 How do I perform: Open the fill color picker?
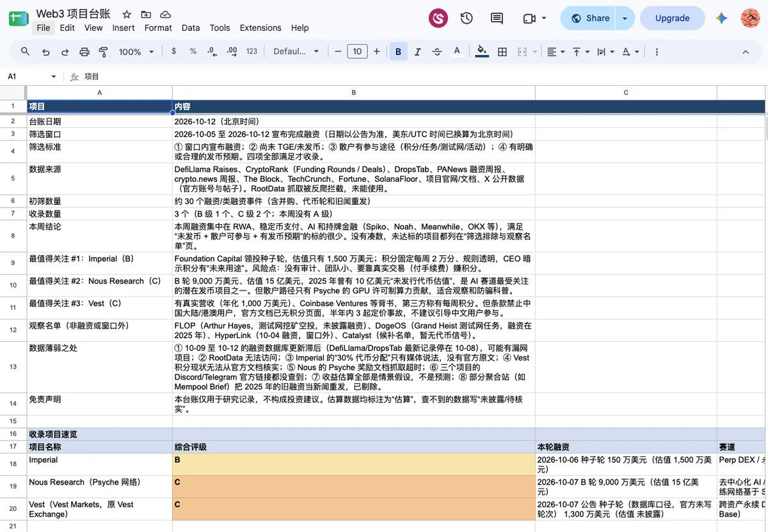[483, 51]
